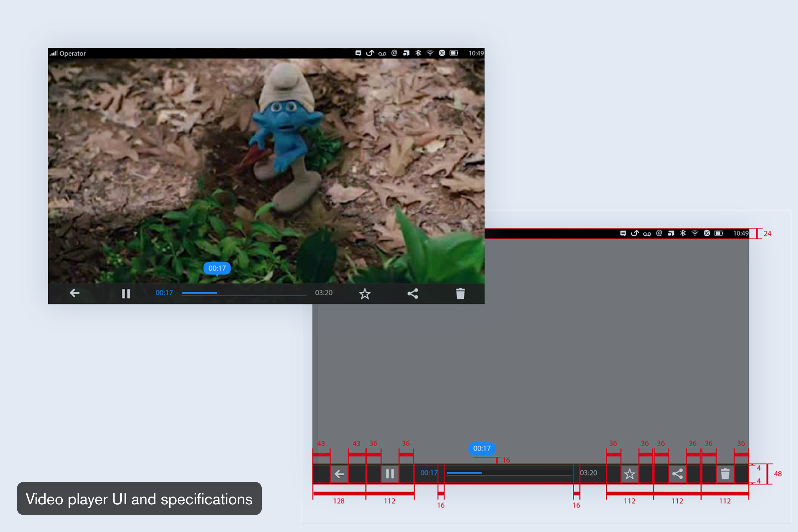Pause the video in the main player
This screenshot has width=798, height=532.
point(126,294)
